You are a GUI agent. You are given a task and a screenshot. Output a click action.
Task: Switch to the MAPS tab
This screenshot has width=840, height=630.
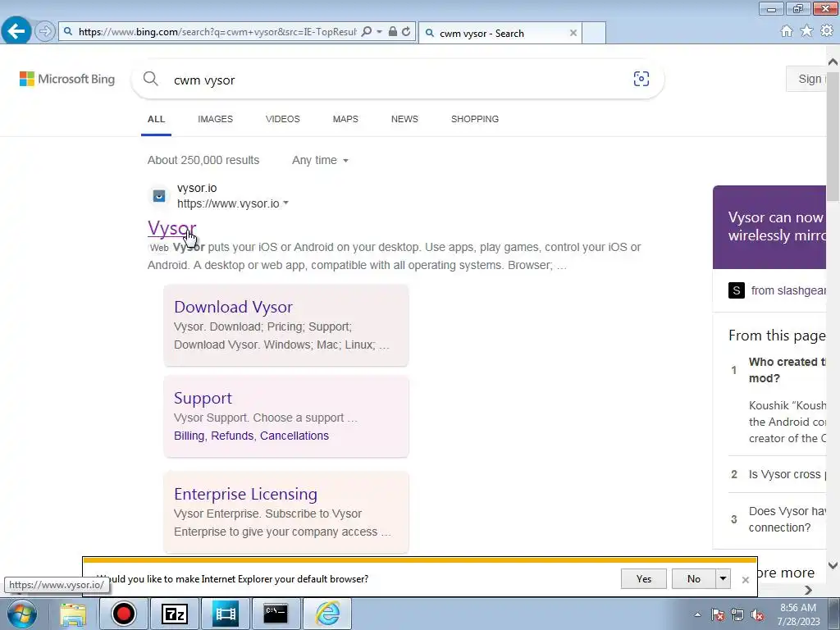[345, 119]
